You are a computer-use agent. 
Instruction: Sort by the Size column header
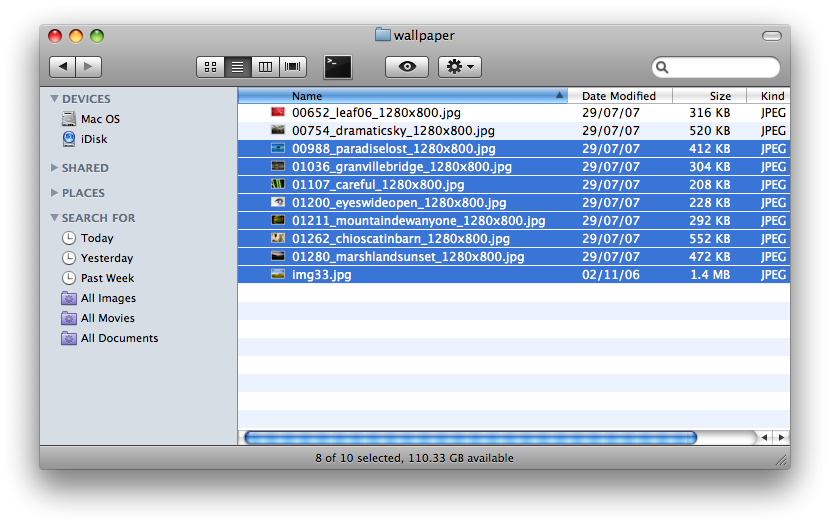tap(709, 96)
